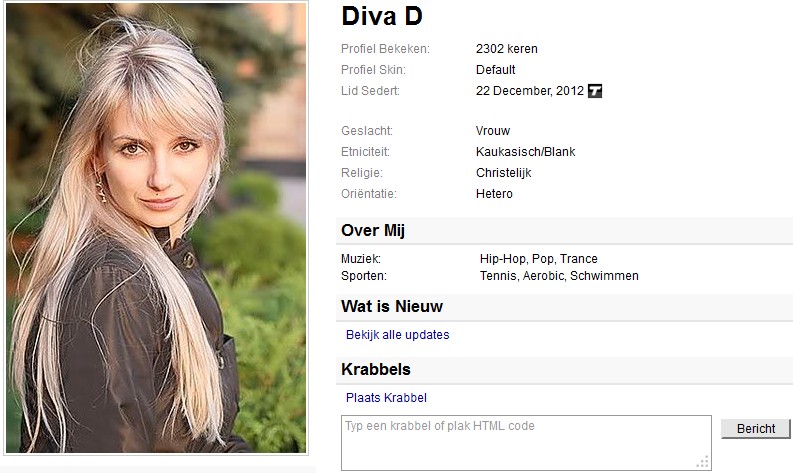Focus the krabbel text input box
The height and width of the screenshot is (473, 793).
pos(526,443)
